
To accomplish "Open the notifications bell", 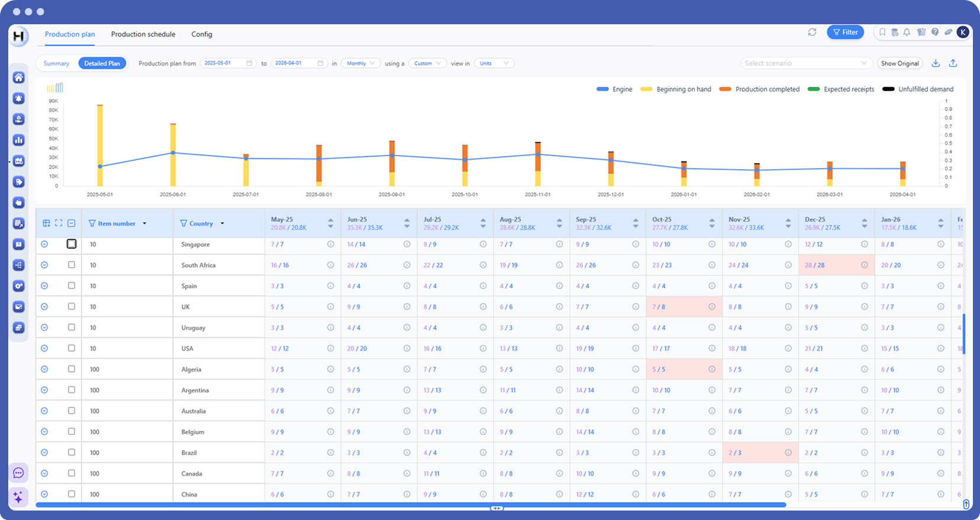I will (907, 32).
